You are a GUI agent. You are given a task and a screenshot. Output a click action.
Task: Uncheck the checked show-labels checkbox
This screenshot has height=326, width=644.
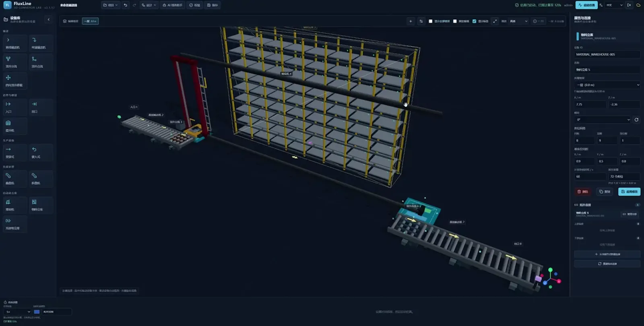[474, 21]
